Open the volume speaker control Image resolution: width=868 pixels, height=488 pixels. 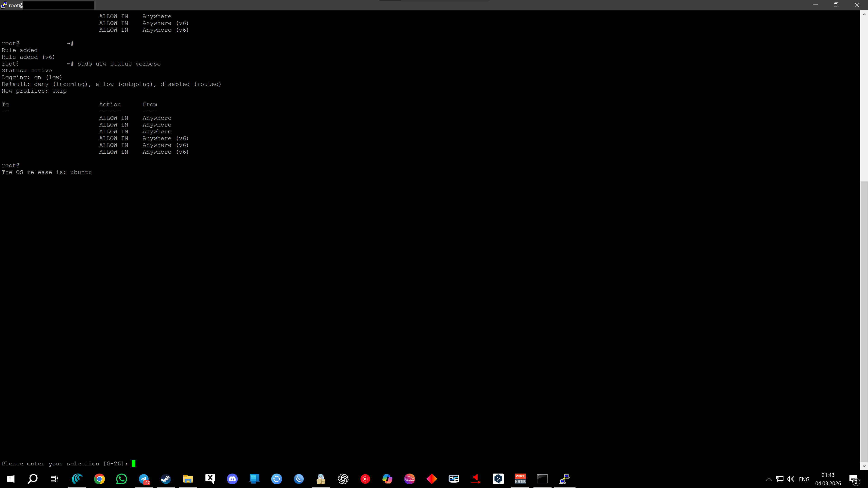[790, 479]
